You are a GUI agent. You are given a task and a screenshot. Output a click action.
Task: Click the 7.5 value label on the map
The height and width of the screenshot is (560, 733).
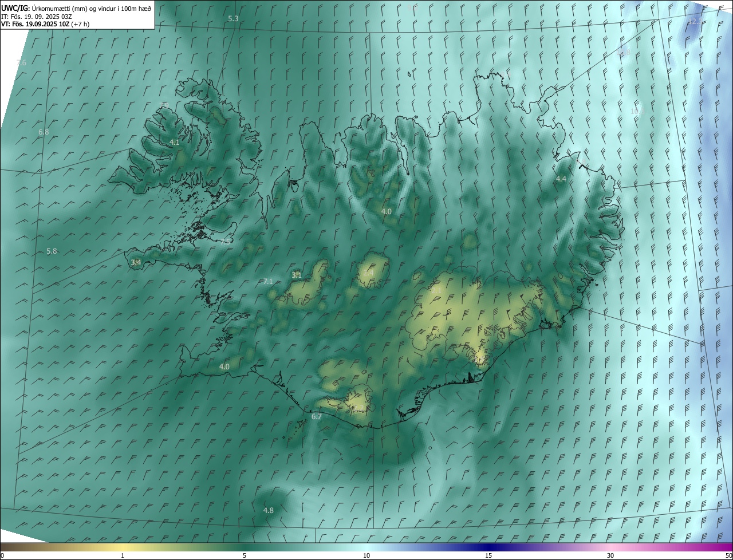tap(225, 241)
